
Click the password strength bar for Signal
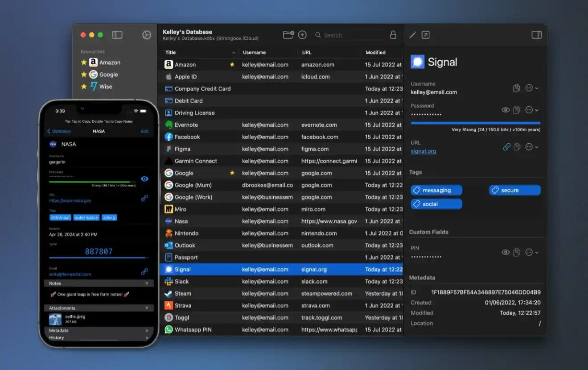(x=475, y=123)
